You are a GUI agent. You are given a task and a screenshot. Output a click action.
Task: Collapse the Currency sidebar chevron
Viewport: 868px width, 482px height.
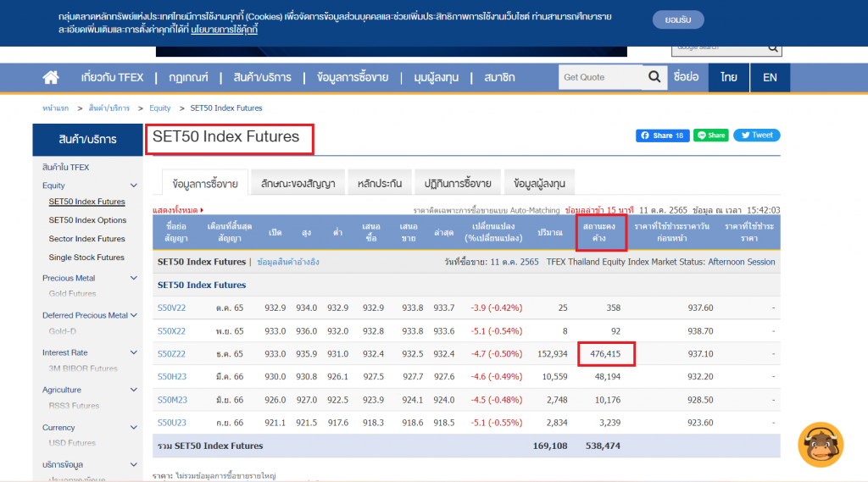(x=133, y=427)
